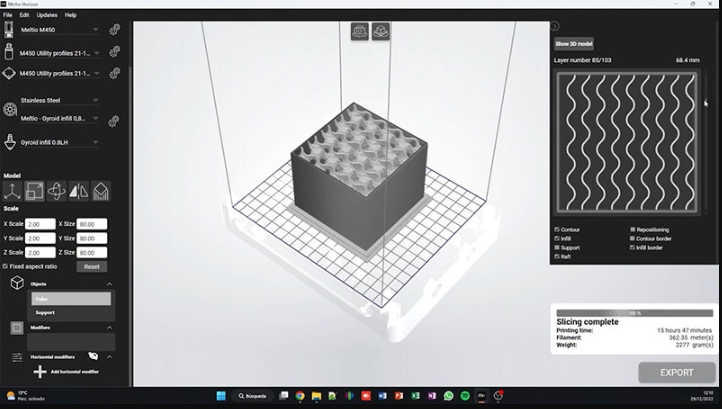Select the Mirror model tool
Image resolution: width=722 pixels, height=409 pixels.
(x=79, y=191)
